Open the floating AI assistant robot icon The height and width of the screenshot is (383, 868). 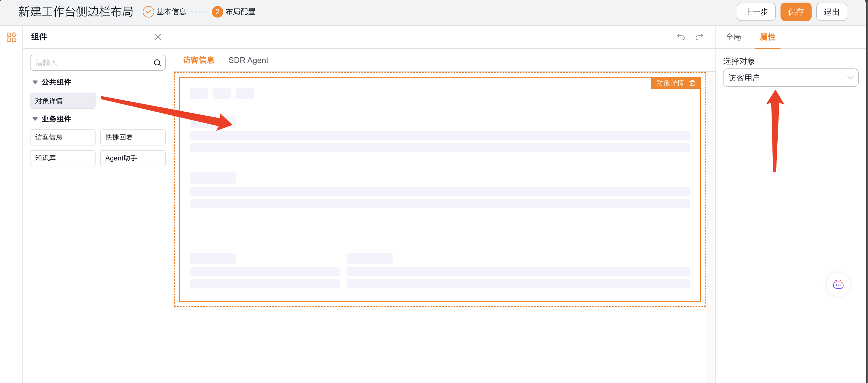(838, 285)
